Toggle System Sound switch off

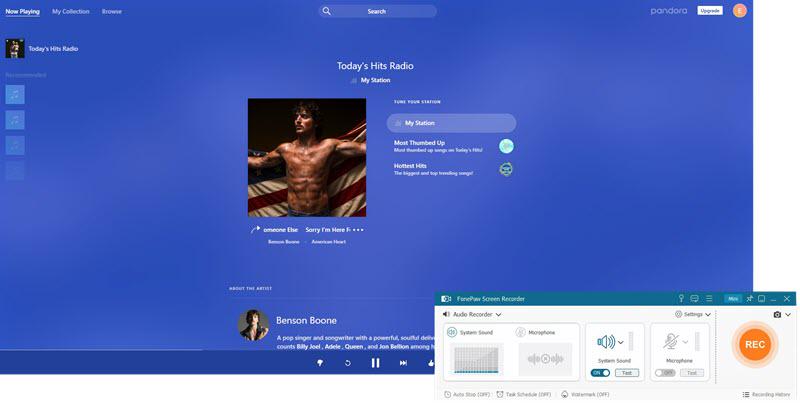pyautogui.click(x=601, y=373)
